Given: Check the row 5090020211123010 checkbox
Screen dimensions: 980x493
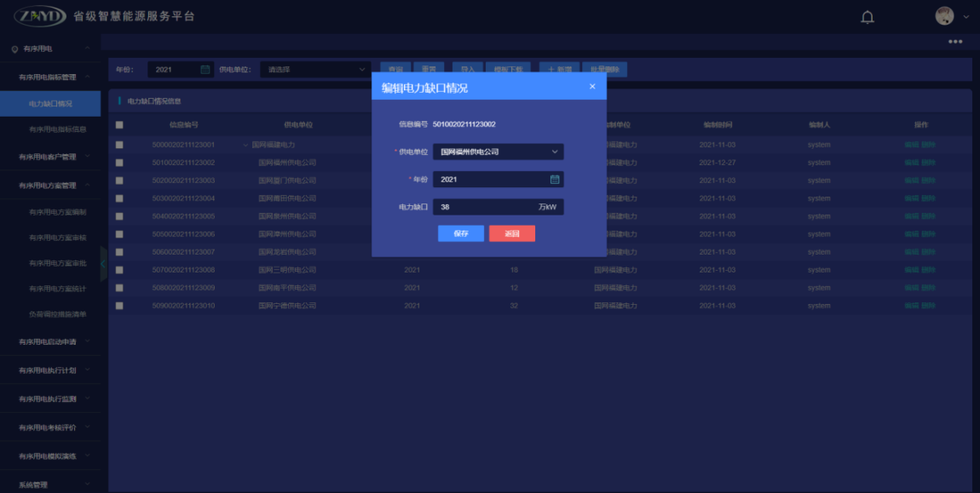Looking at the screenshot, I should 119,306.
